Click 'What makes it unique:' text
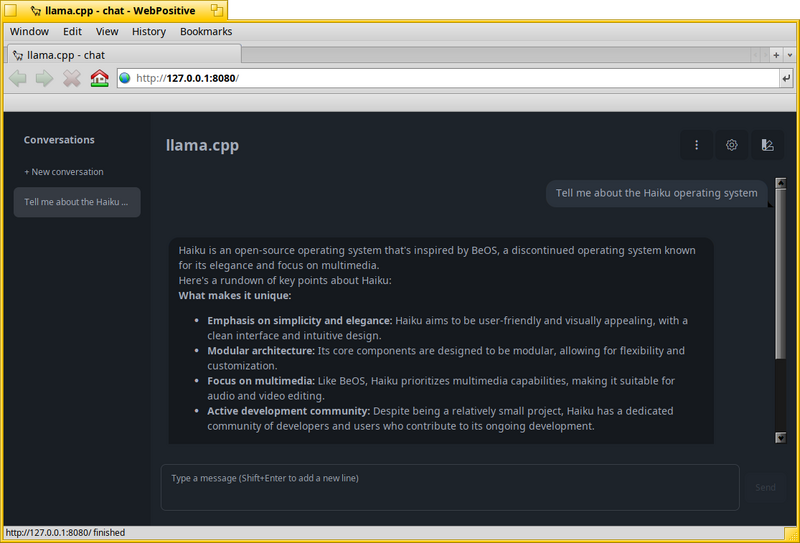800x543 pixels. pos(235,295)
